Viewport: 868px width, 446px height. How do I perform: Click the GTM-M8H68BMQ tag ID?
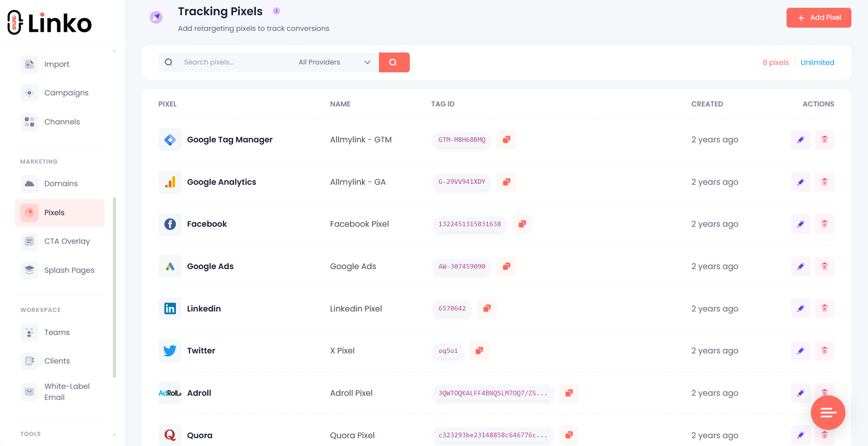tap(462, 140)
